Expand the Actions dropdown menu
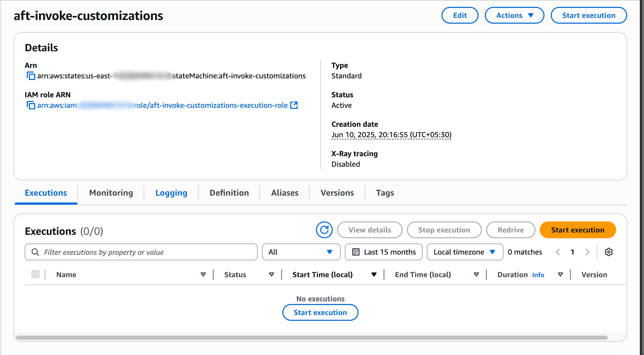644x355 pixels. tap(514, 15)
